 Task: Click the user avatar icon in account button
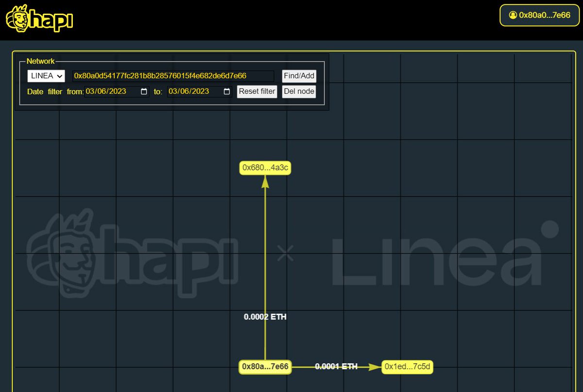(513, 15)
